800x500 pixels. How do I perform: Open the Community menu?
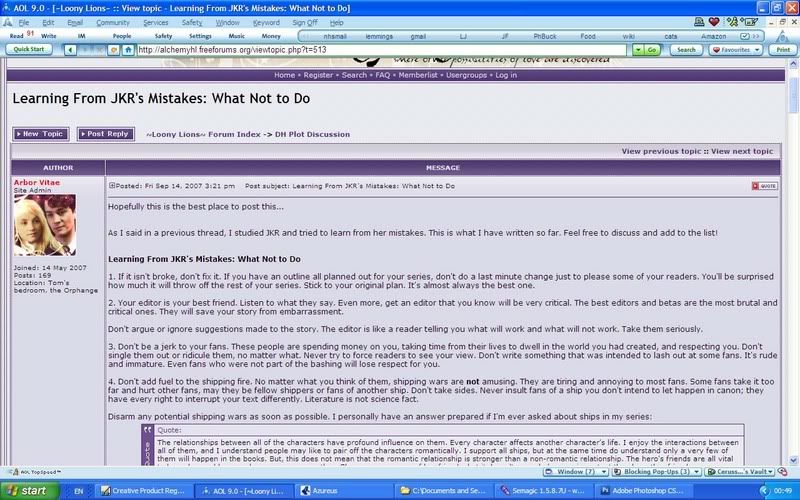112,21
